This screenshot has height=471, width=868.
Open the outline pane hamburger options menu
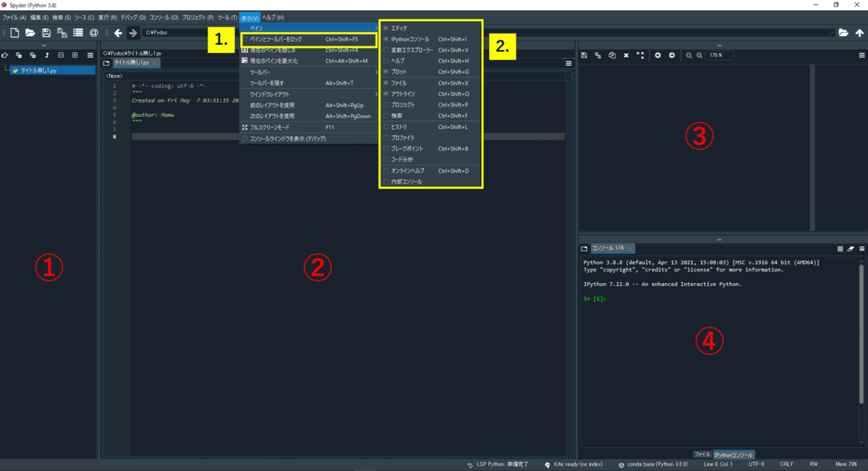pos(90,55)
